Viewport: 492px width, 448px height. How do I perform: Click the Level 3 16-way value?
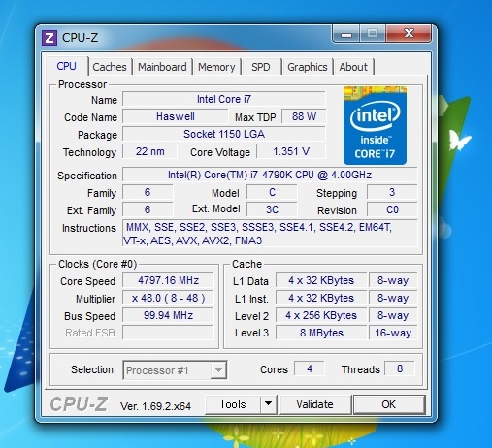point(393,333)
